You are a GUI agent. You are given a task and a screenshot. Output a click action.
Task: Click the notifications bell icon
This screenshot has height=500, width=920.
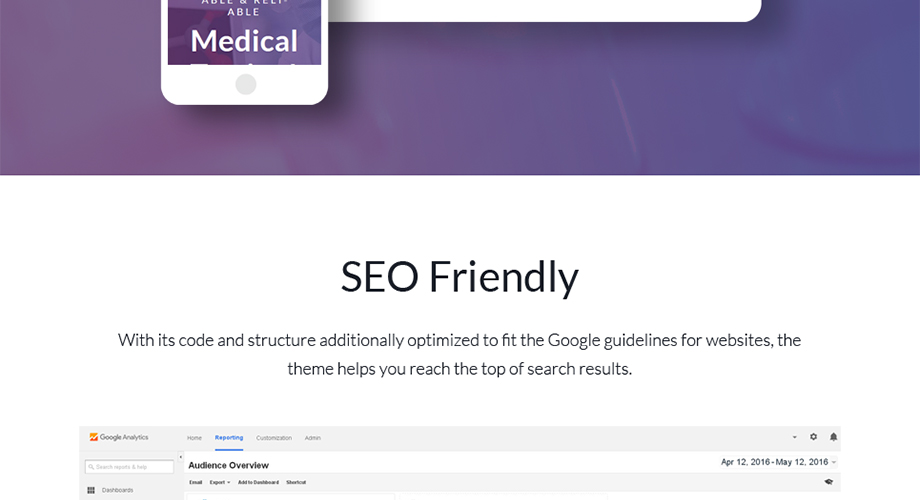833,437
